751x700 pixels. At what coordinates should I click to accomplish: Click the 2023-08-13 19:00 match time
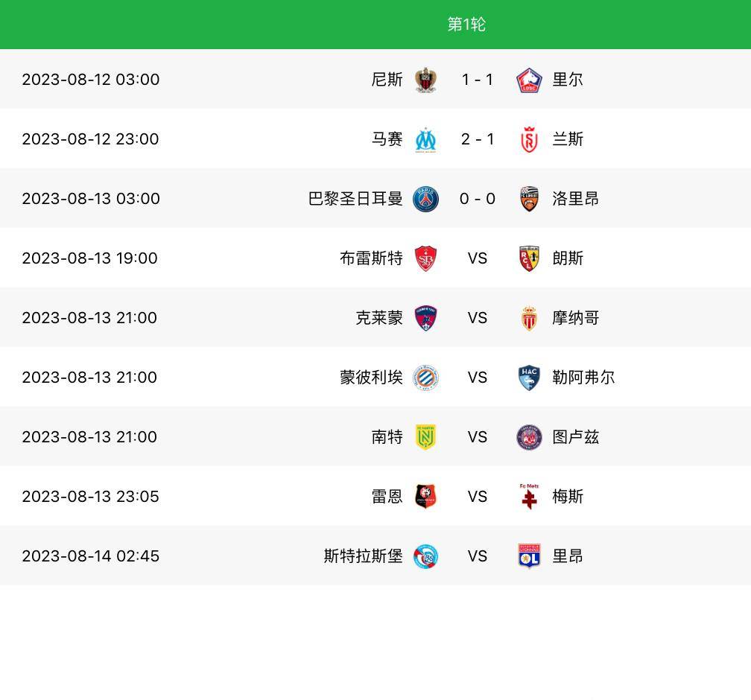[x=89, y=258]
